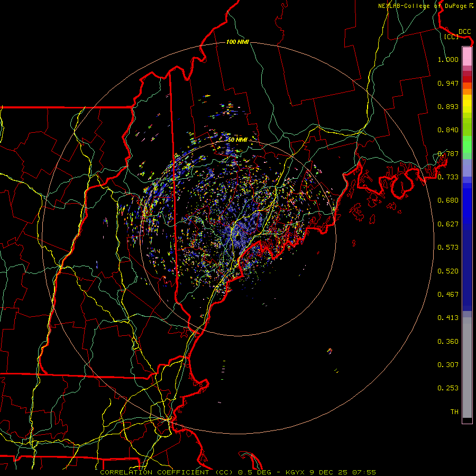
Task: Click the 0.573 scale value
Action: 448,248
